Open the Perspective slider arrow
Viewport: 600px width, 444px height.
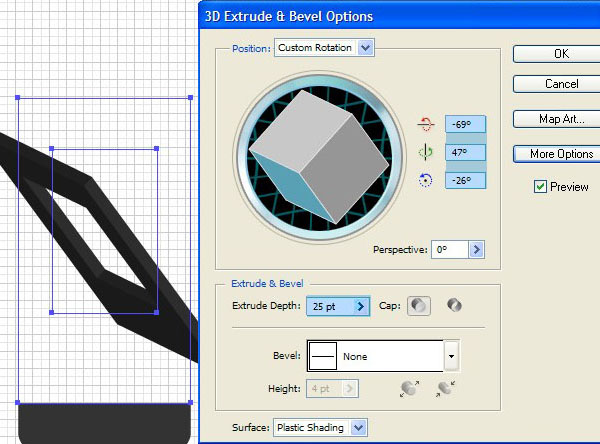[x=476, y=250]
